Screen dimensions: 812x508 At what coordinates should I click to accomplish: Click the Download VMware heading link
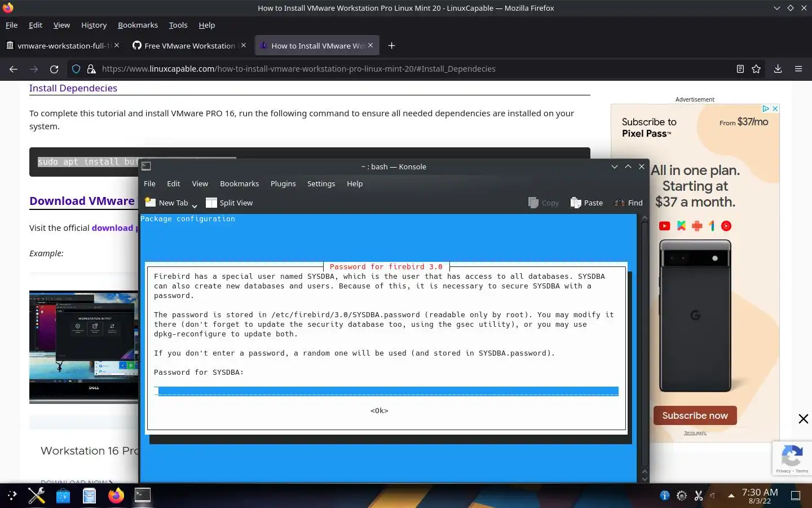coord(82,201)
